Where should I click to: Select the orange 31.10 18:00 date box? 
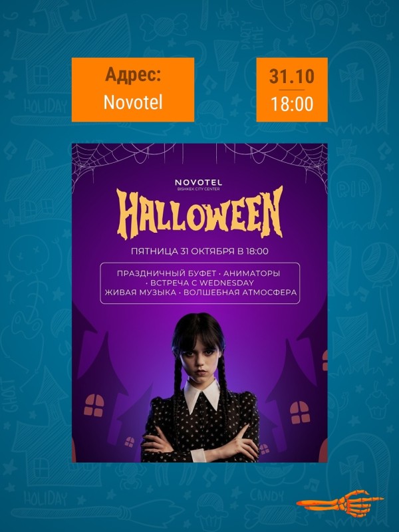point(292,90)
